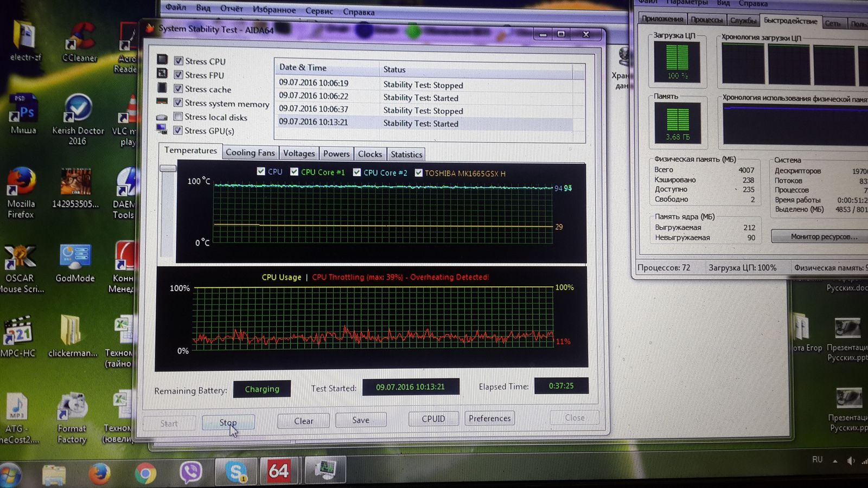The height and width of the screenshot is (488, 868).
Task: Uncheck the Stress CPU checkbox
Action: [x=178, y=61]
